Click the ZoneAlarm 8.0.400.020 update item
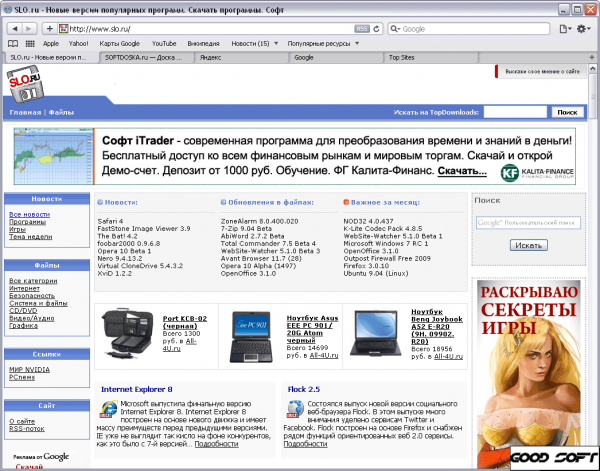The image size is (600, 471). point(259,221)
